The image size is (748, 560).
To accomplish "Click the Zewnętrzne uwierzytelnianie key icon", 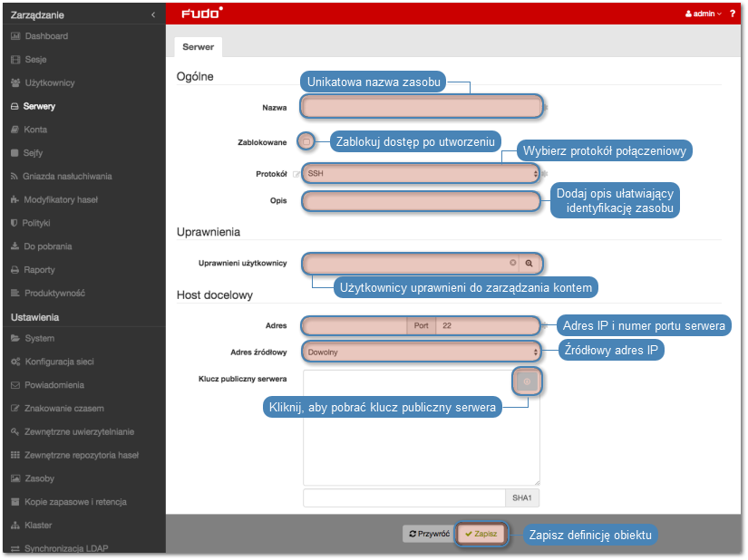I will click(15, 432).
